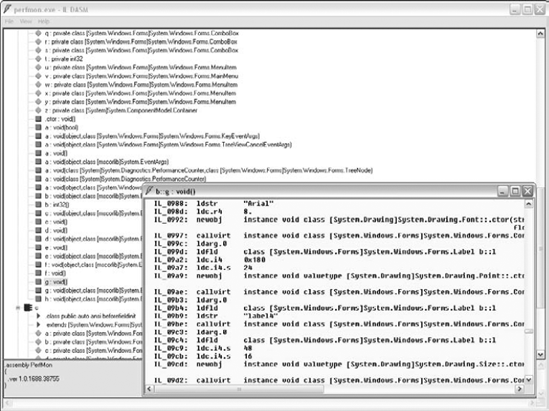The image size is (549, 411).
Task: Collapse the class c tree node
Action: 18,308
